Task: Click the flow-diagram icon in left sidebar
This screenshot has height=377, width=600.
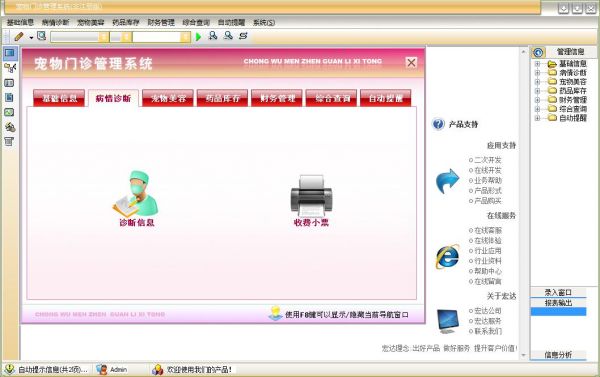Action: pyautogui.click(x=10, y=68)
